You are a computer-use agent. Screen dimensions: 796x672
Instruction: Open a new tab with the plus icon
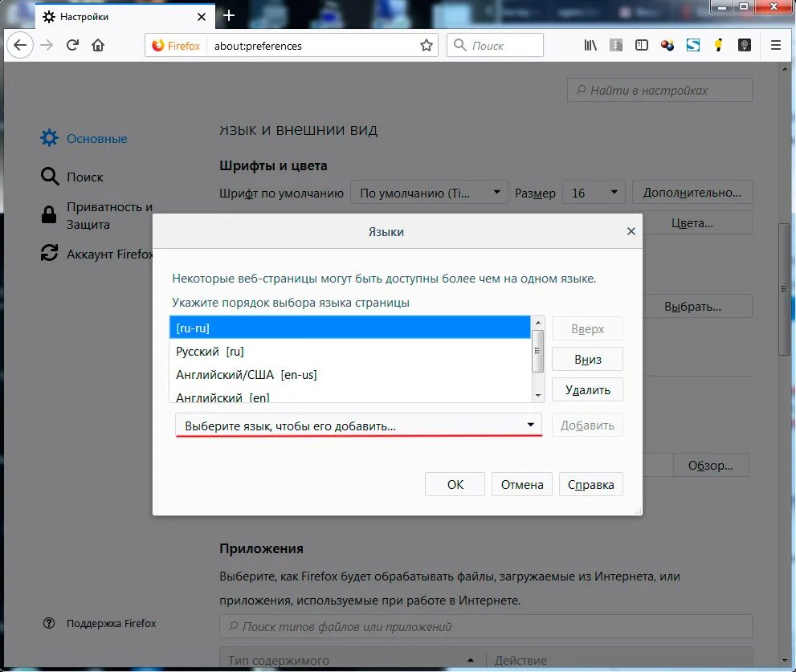coord(229,16)
